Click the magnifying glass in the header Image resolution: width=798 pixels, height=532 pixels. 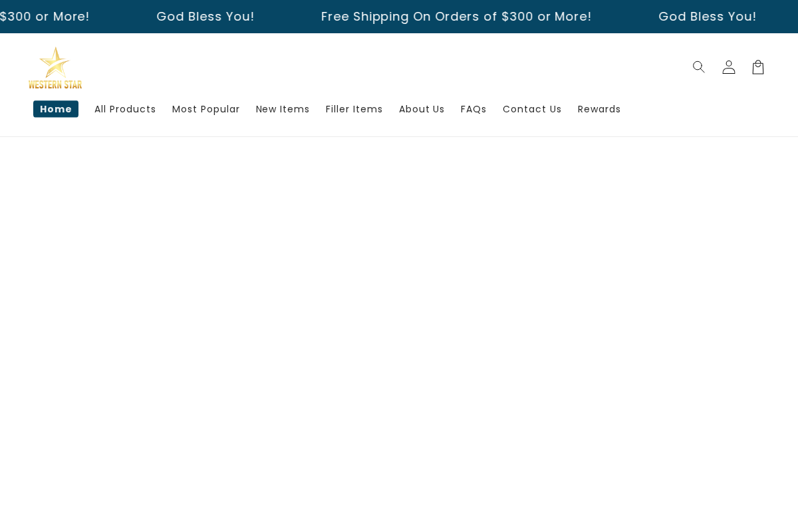[x=698, y=66]
